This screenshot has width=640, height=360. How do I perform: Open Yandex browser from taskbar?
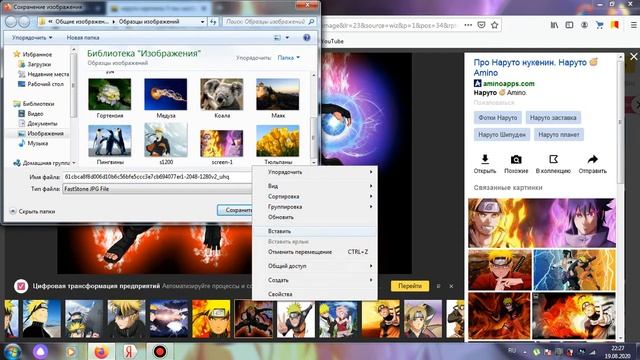pos(130,351)
